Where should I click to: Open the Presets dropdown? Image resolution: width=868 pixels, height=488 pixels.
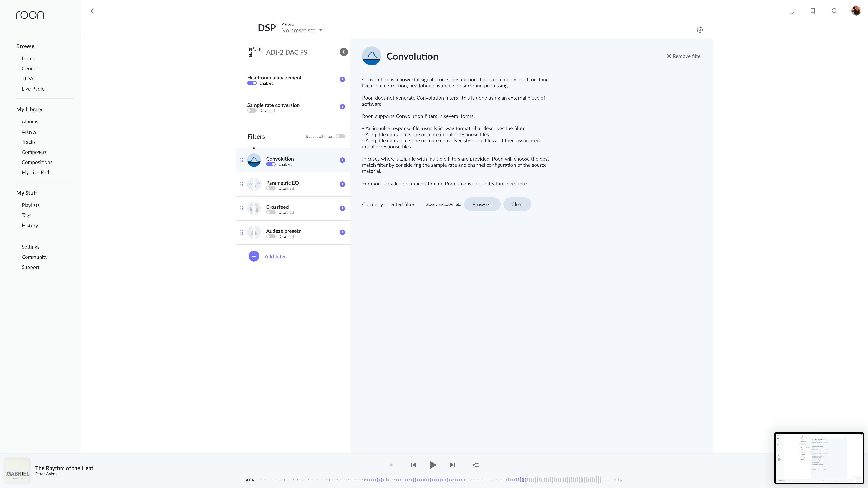click(x=302, y=30)
